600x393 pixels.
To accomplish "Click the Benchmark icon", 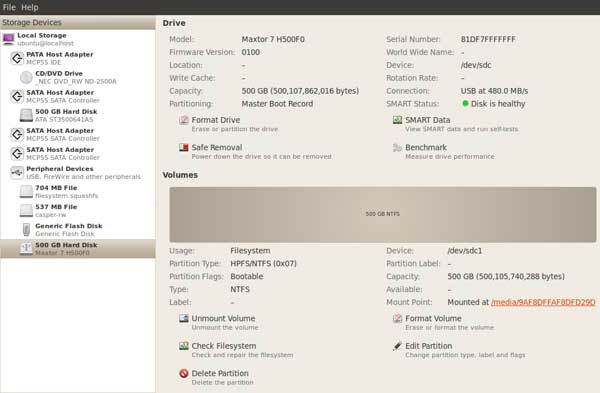I will (398, 148).
